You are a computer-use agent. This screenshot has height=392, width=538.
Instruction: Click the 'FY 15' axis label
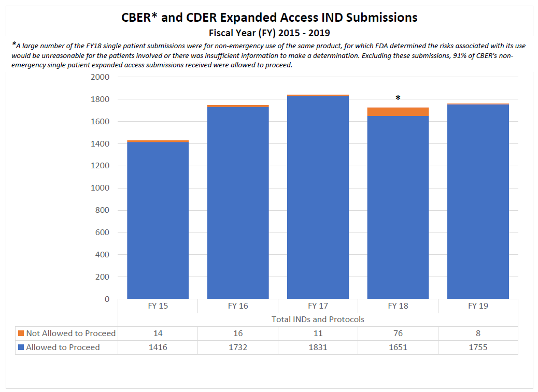click(158, 306)
